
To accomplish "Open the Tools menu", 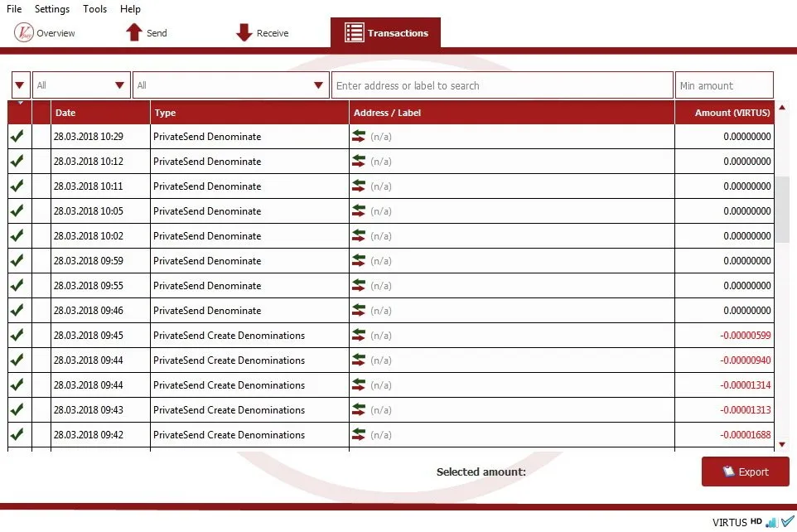I will click(95, 8).
